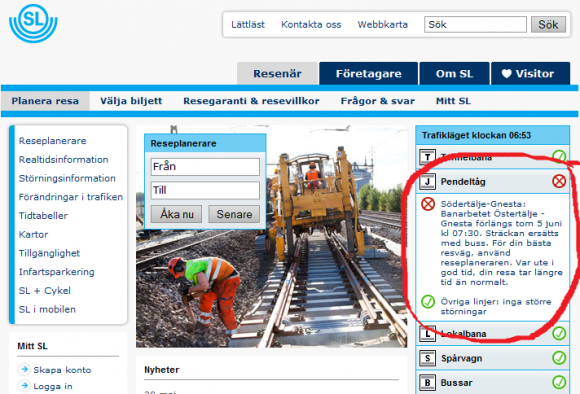Click the green checkmark next to Spårvagn

pyautogui.click(x=559, y=358)
